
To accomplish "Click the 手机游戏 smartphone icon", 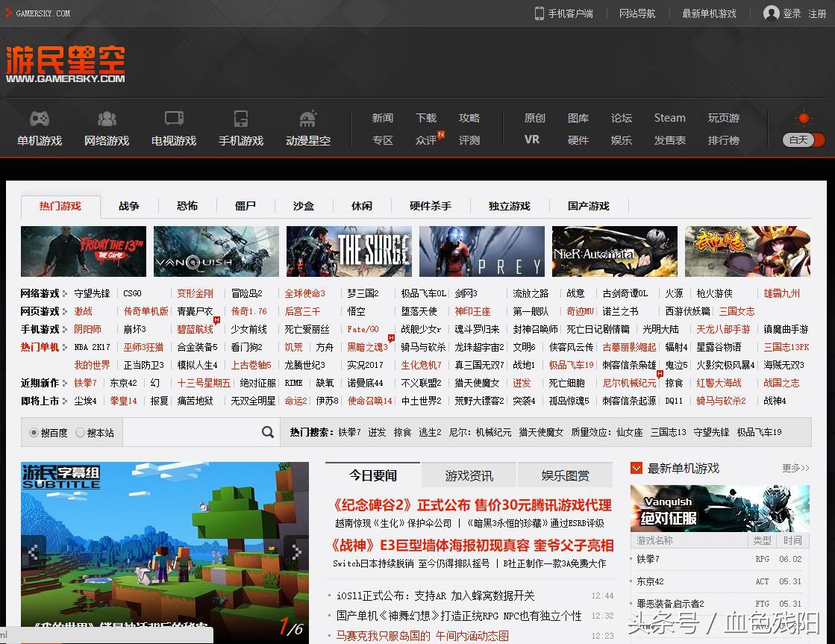I will pyautogui.click(x=240, y=119).
